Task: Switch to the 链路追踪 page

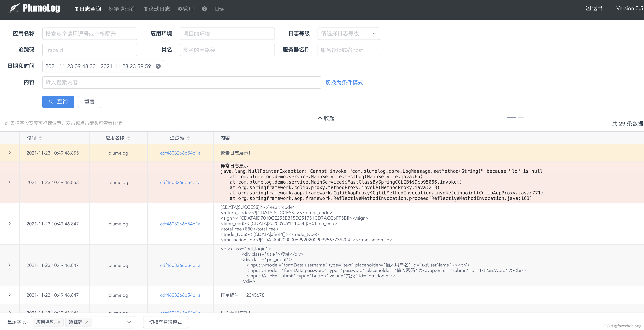Action: [122, 9]
